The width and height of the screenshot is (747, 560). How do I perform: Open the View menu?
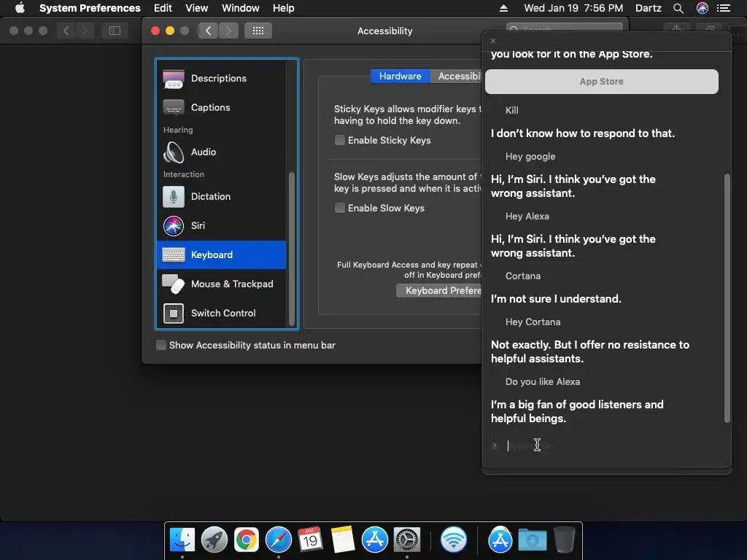197,8
